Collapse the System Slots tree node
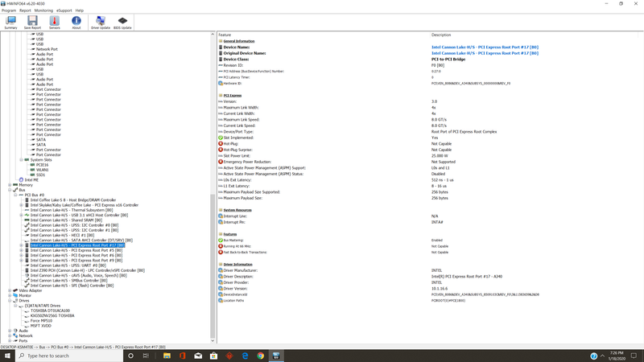 click(x=22, y=160)
